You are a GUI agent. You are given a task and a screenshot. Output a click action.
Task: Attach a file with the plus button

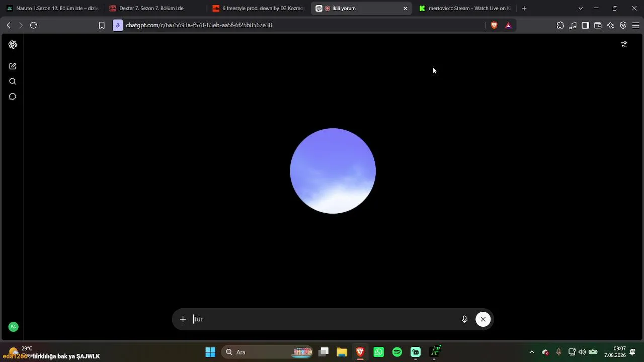coord(183,319)
